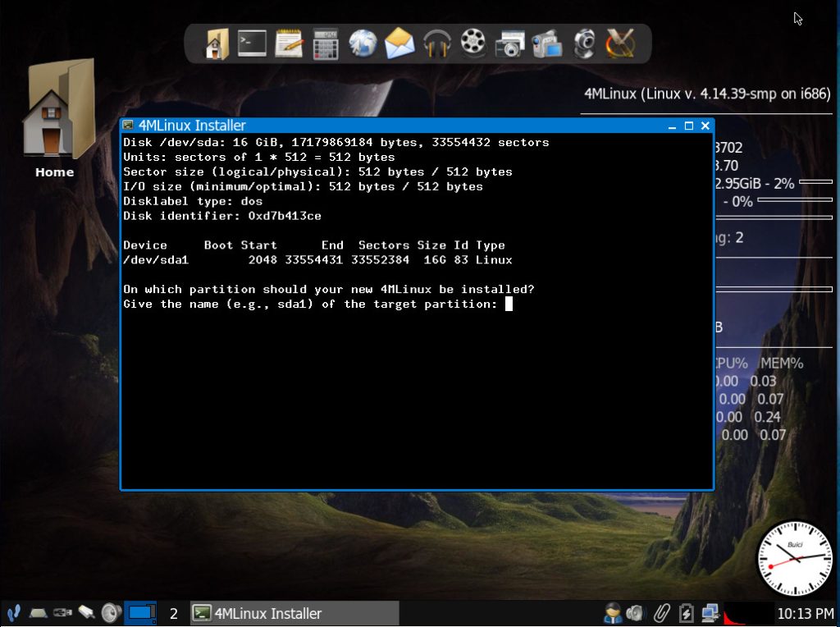Screen dimensions: 840x627
Task: Click the paperclip icon in system tray
Action: (x=661, y=613)
